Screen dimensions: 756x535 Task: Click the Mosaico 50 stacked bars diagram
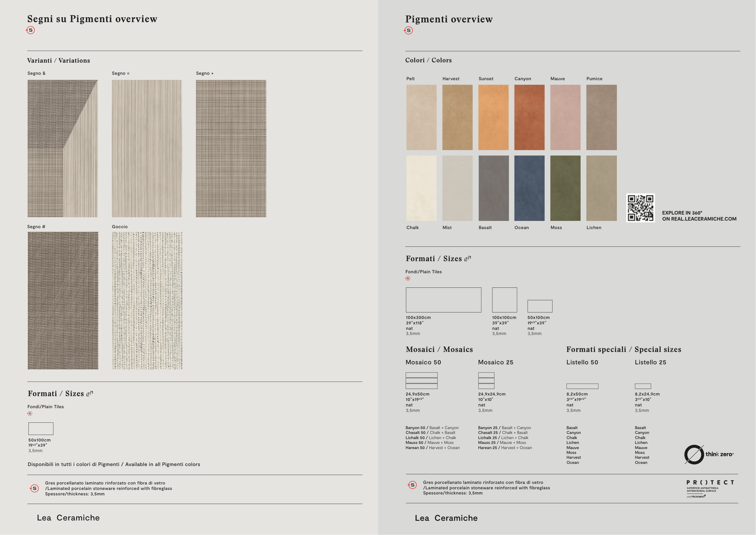click(x=422, y=380)
